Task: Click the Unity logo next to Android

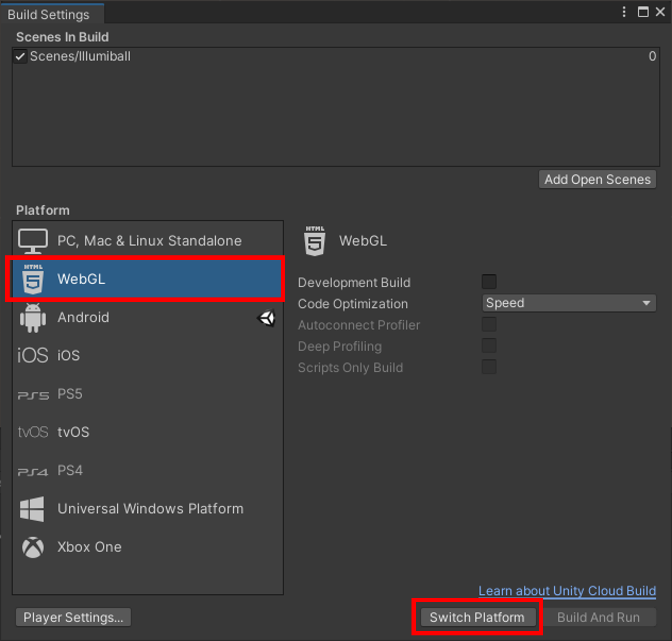Action: tap(266, 318)
